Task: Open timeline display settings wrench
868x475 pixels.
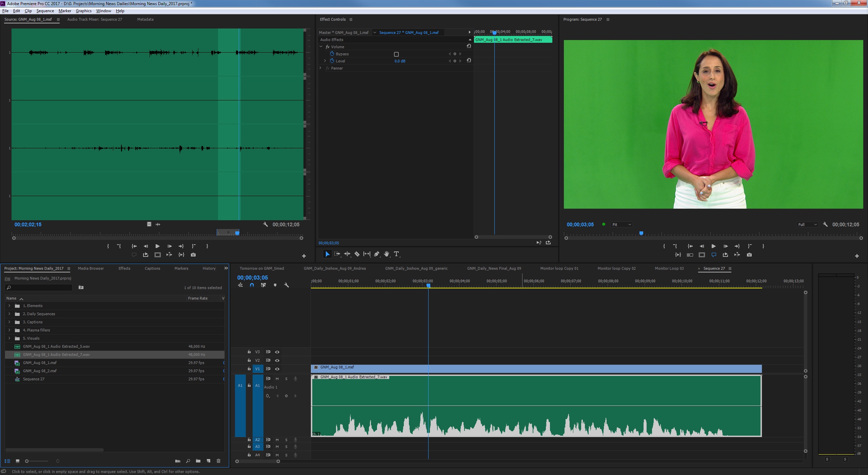Action: point(287,285)
